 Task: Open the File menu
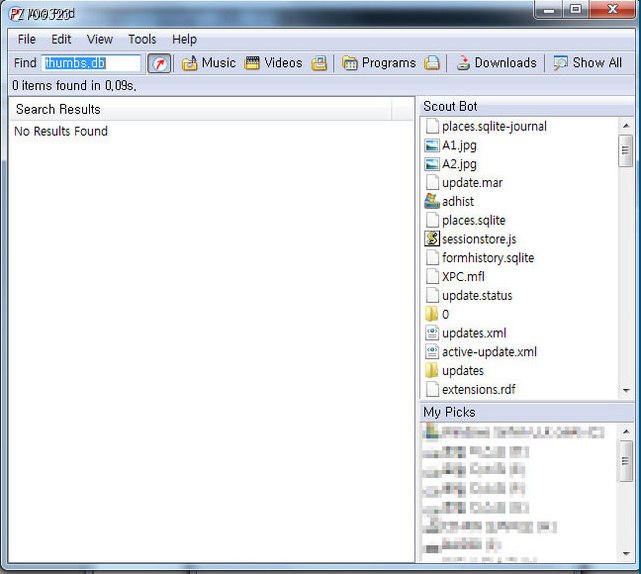click(26, 39)
